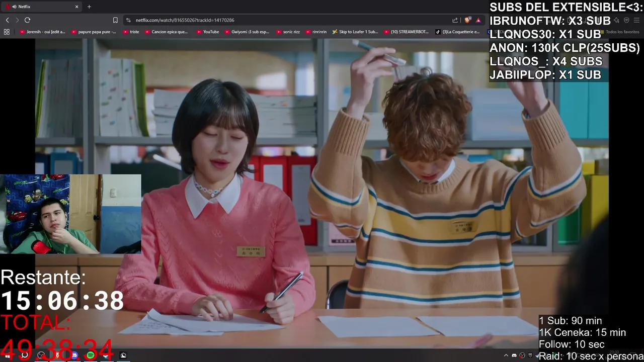Open taskbar search icon
Screen dimensions: 644x362
(24, 355)
